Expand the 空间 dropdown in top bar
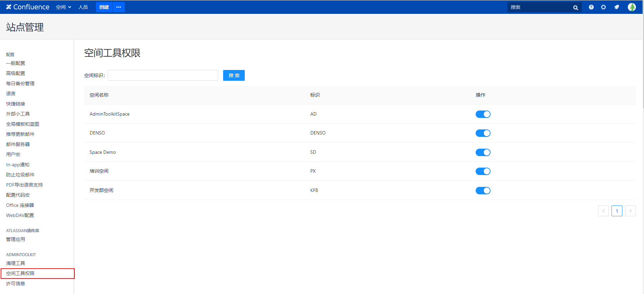This screenshot has height=294, width=644. (64, 7)
